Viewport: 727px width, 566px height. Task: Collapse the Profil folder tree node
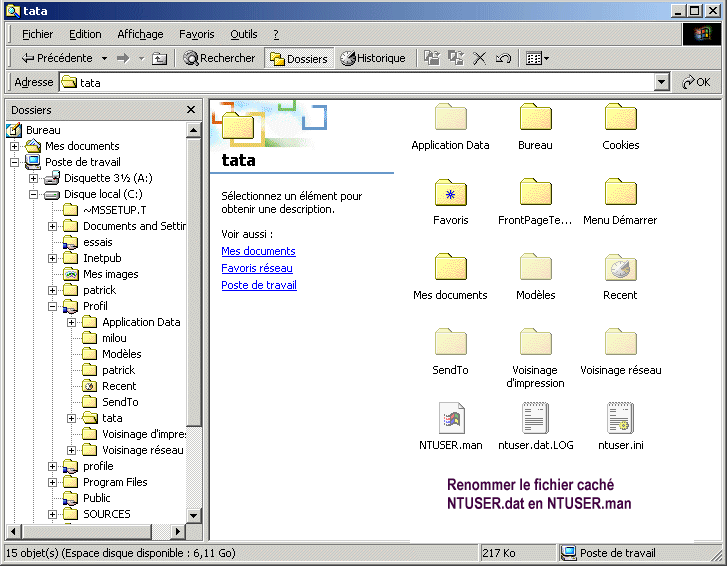click(53, 306)
